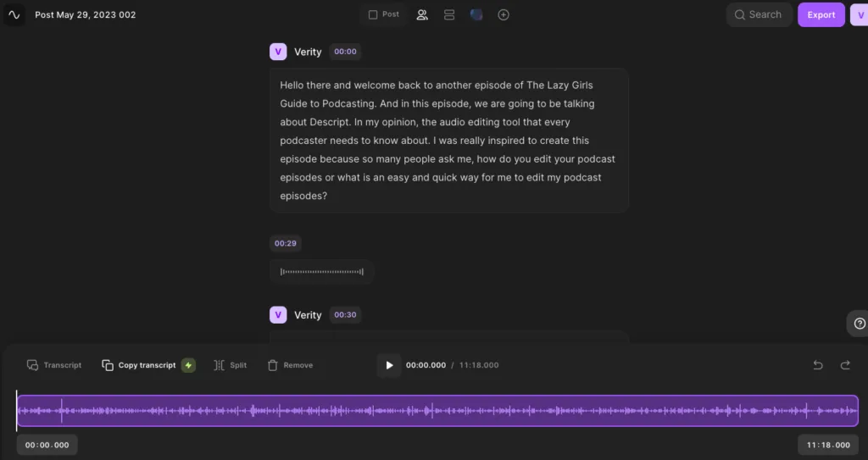Viewport: 868px width, 460px height.
Task: Select the Post view button
Action: 384,15
